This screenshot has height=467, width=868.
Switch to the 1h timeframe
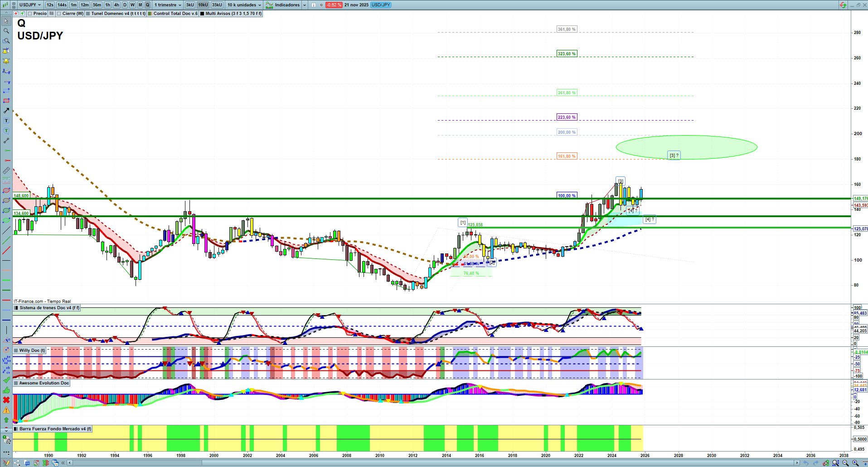click(107, 5)
